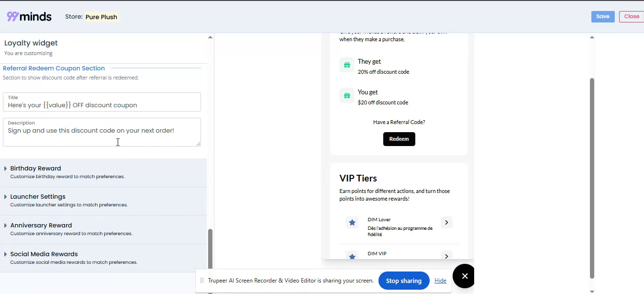The height and width of the screenshot is (294, 644).
Task: Click the left panel scrollbar up arrow
Action: point(210,37)
